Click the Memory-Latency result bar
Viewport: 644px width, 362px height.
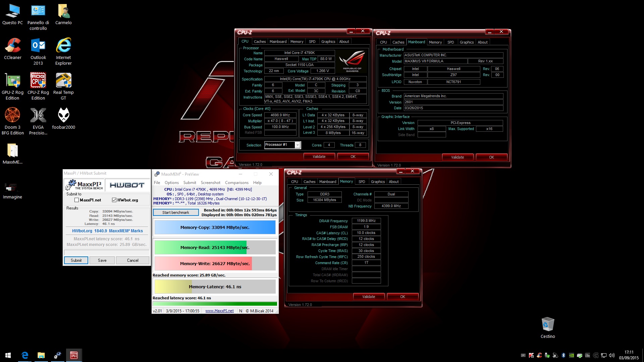[215, 287]
